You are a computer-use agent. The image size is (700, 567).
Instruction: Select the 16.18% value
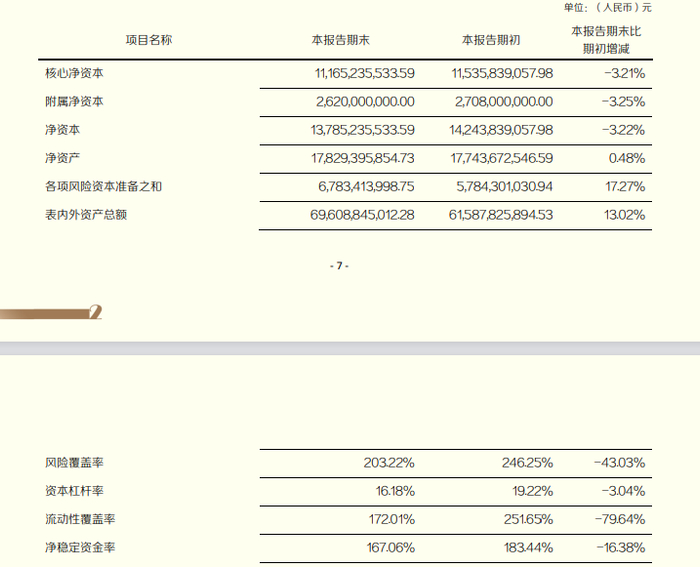pyautogui.click(x=395, y=491)
